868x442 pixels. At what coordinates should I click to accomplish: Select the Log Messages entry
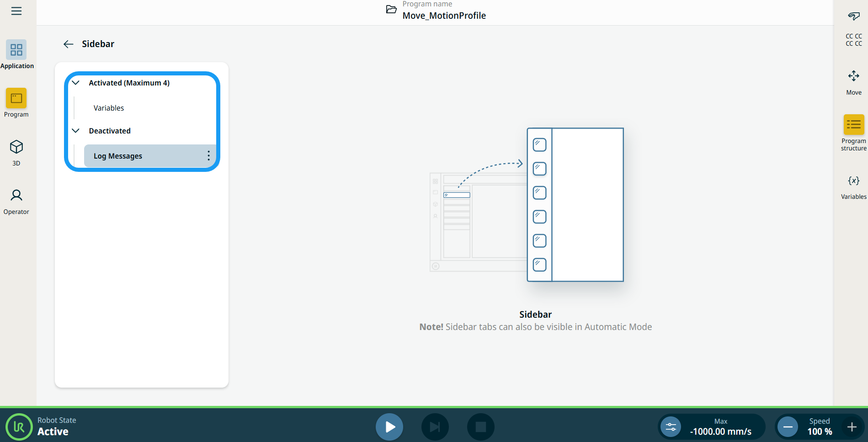pos(118,156)
